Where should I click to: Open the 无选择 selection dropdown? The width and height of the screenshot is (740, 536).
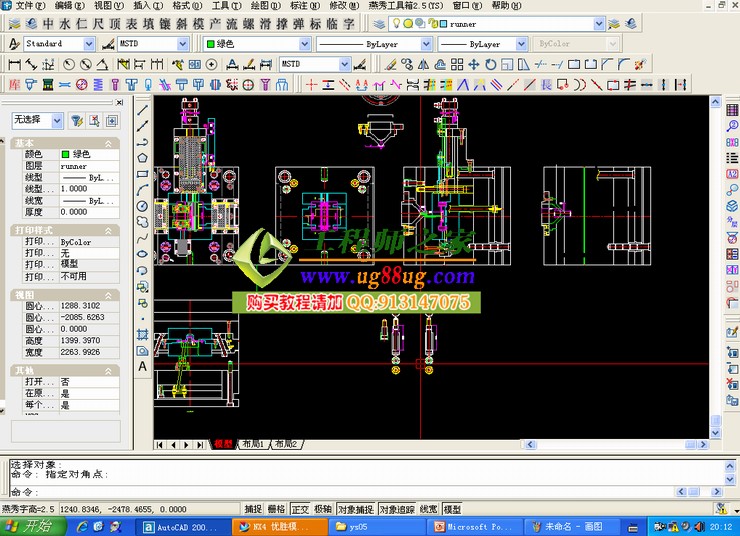click(56, 121)
